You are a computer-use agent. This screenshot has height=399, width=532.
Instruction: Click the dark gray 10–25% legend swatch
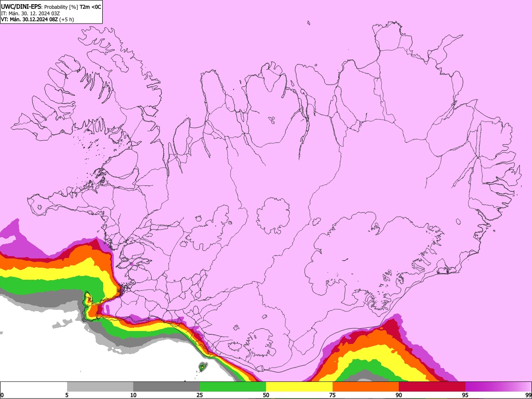click(x=167, y=387)
